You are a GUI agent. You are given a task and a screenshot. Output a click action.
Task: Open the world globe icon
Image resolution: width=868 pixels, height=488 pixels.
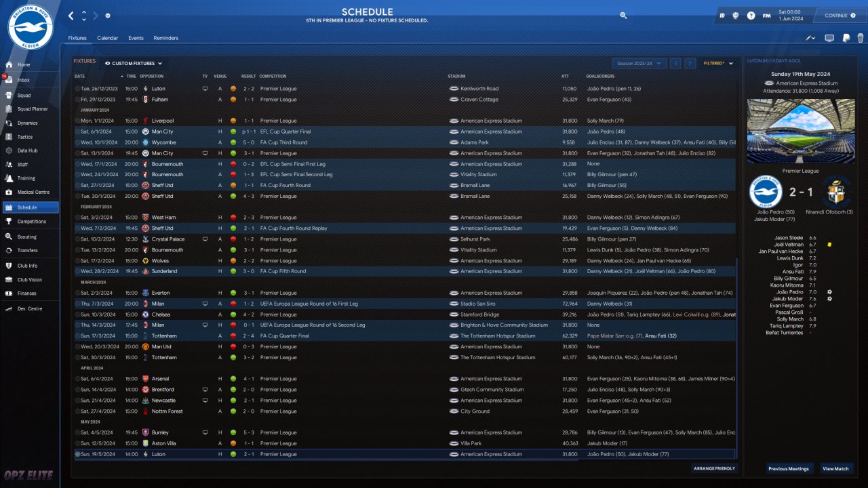[736, 16]
